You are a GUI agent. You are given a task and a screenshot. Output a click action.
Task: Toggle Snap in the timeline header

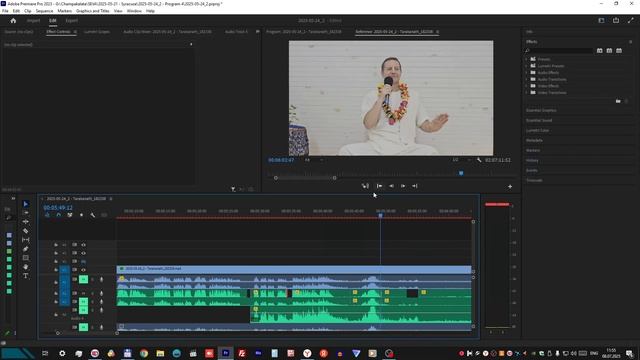tap(58, 215)
